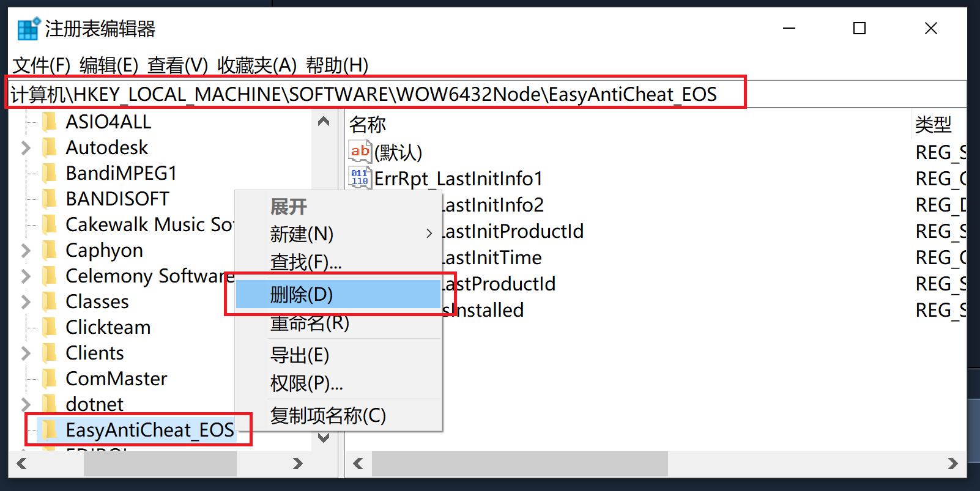Click the registry path address bar
This screenshot has width=980, height=491.
tap(487, 94)
